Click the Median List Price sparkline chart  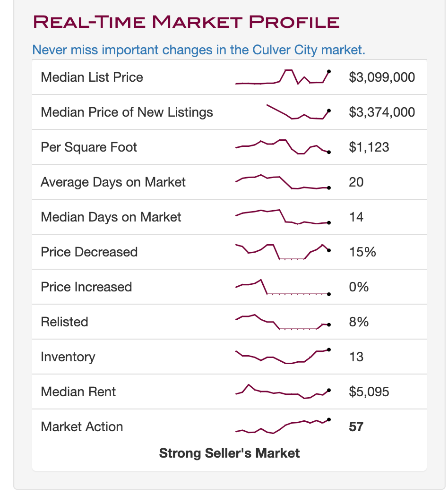click(283, 77)
